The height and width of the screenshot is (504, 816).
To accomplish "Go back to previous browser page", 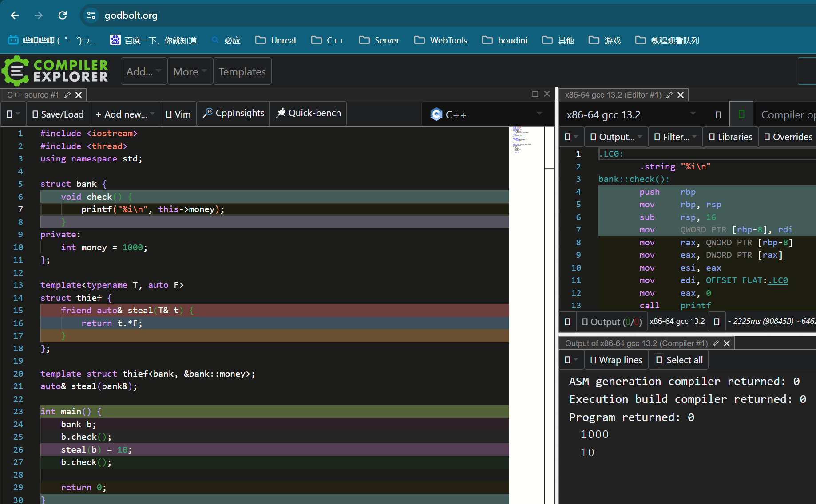I will [x=15, y=16].
